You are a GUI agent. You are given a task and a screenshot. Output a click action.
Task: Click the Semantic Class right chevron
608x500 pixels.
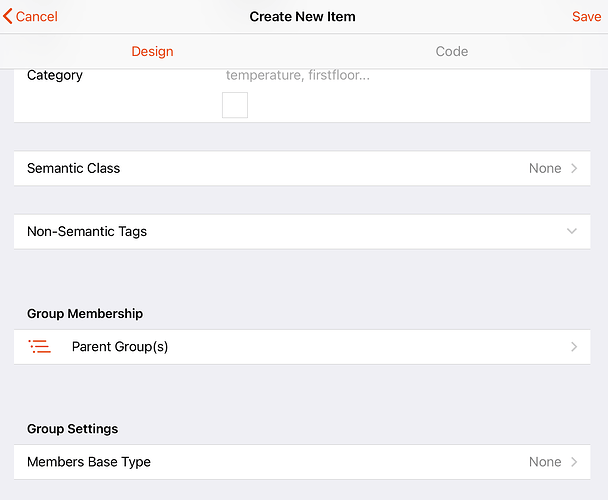(x=574, y=168)
